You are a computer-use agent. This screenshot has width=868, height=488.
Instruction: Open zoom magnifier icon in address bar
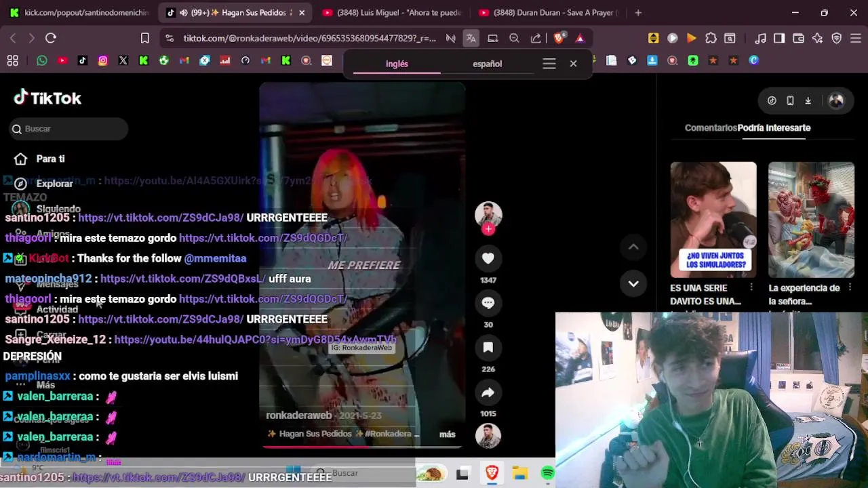tap(514, 38)
